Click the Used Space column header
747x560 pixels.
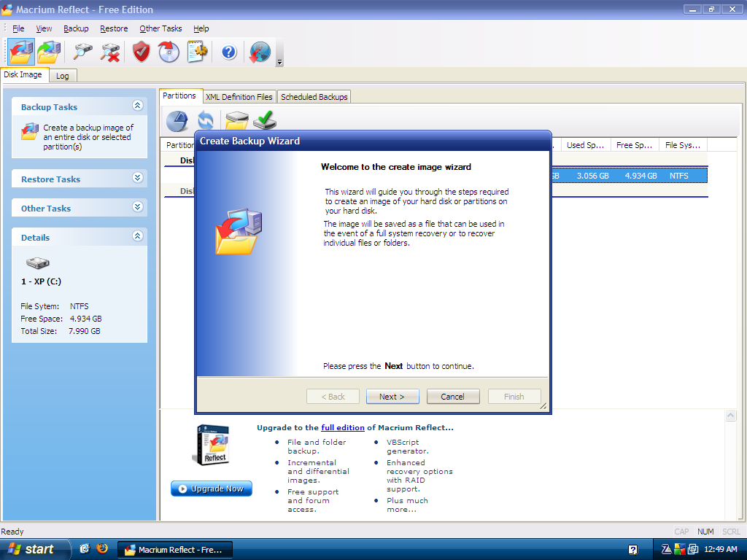pos(586,145)
